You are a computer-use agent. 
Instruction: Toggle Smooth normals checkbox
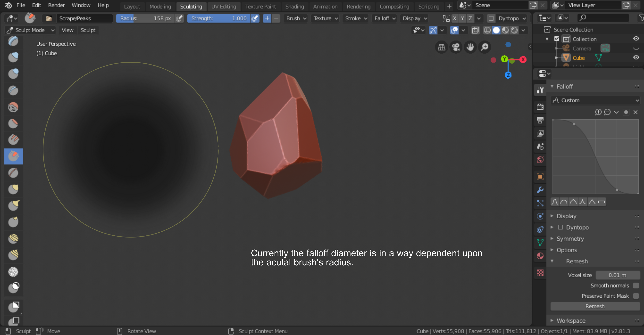pos(636,285)
